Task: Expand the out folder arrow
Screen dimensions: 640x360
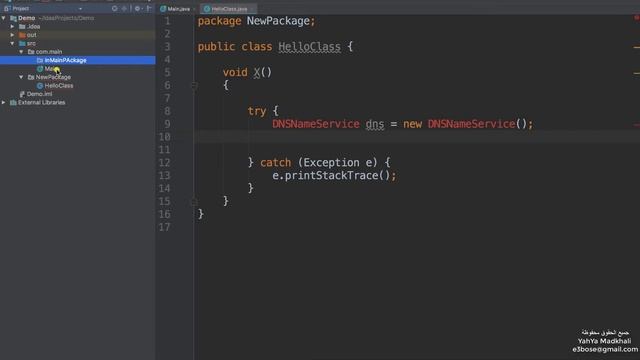Action: click(x=12, y=35)
